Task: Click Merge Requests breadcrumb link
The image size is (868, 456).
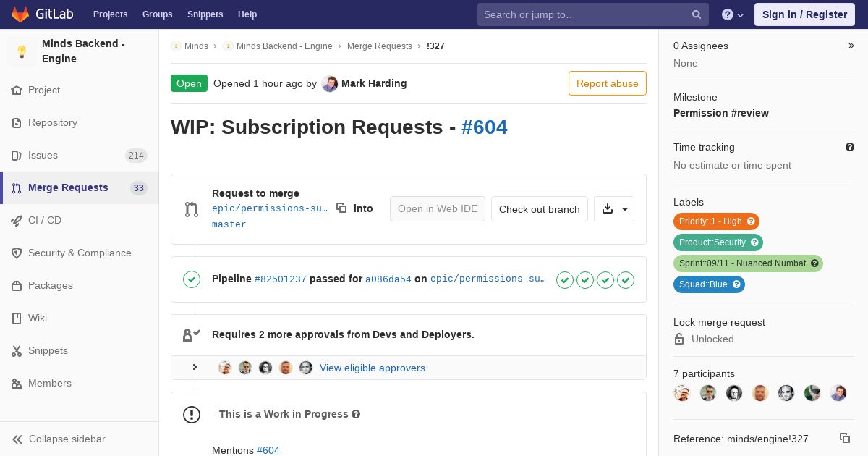Action: (380, 46)
